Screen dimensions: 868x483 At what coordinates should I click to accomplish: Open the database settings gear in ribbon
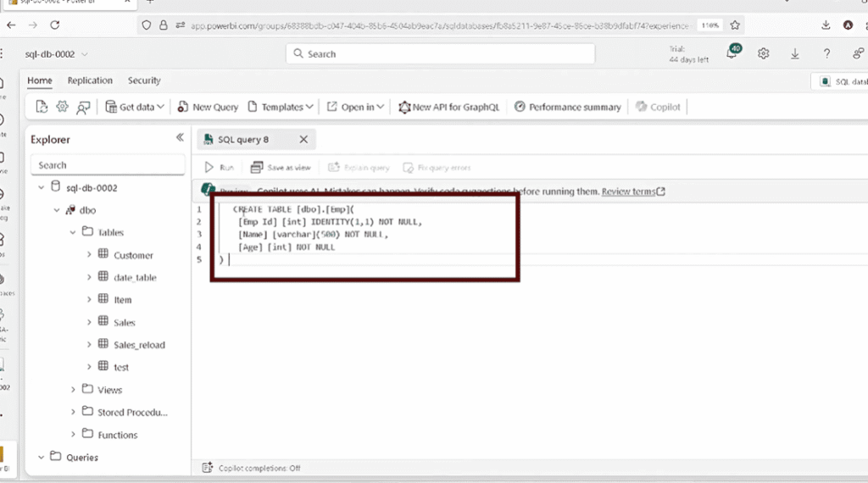point(62,107)
